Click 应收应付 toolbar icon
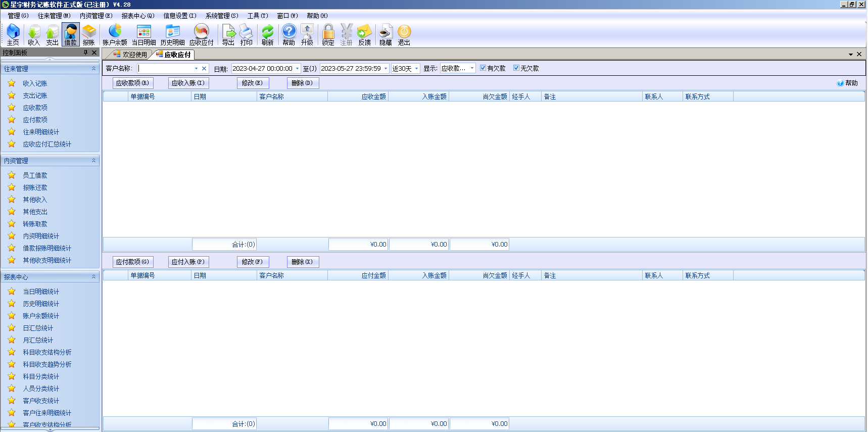The height and width of the screenshot is (432, 868). [202, 35]
